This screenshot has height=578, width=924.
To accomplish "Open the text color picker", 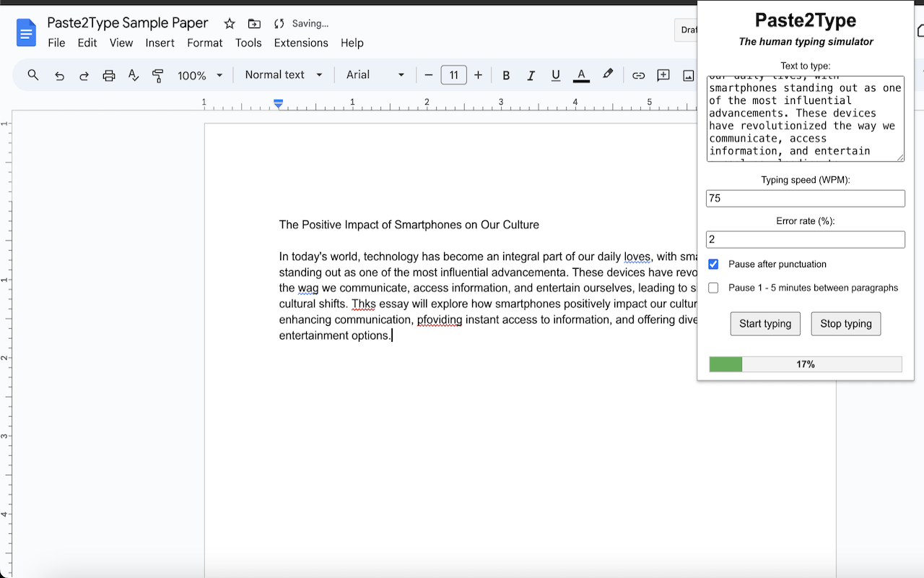I will click(x=580, y=75).
